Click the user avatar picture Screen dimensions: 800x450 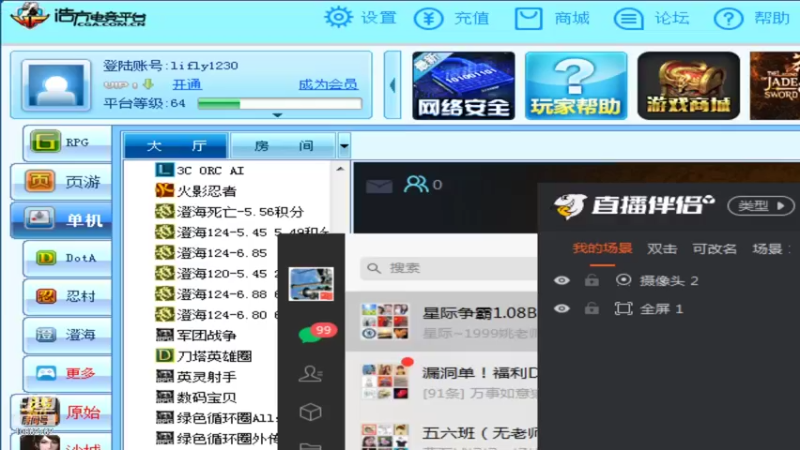(x=56, y=85)
